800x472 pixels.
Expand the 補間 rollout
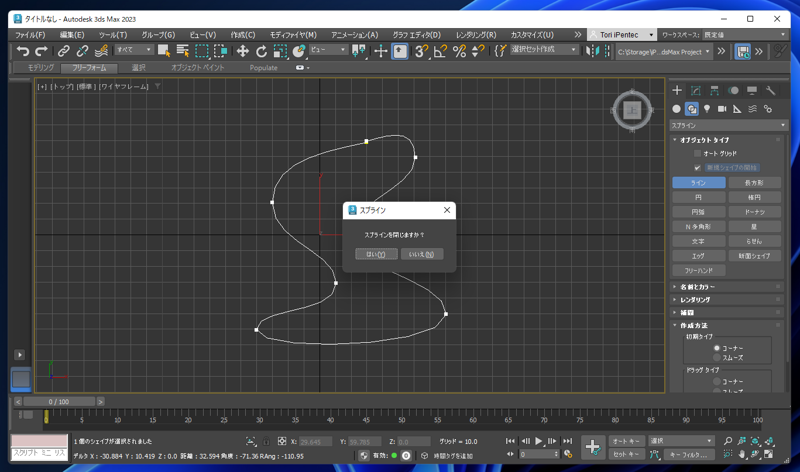[728, 312]
